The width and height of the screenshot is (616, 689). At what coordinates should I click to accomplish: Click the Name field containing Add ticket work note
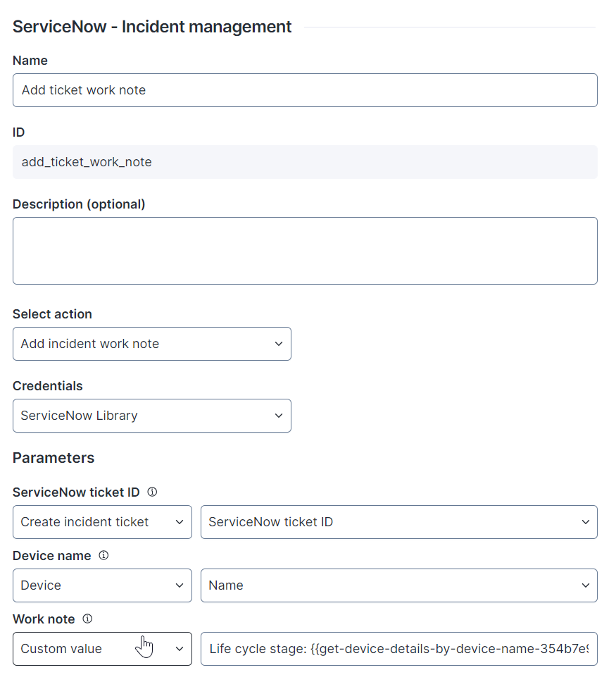[x=305, y=90]
